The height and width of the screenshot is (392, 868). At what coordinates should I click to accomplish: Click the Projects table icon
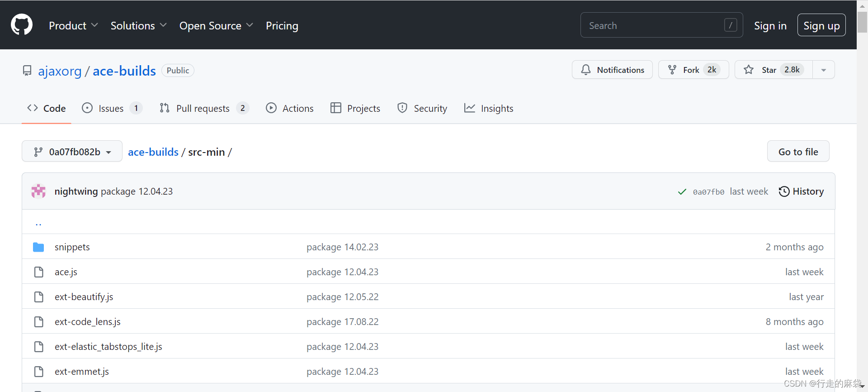tap(336, 108)
